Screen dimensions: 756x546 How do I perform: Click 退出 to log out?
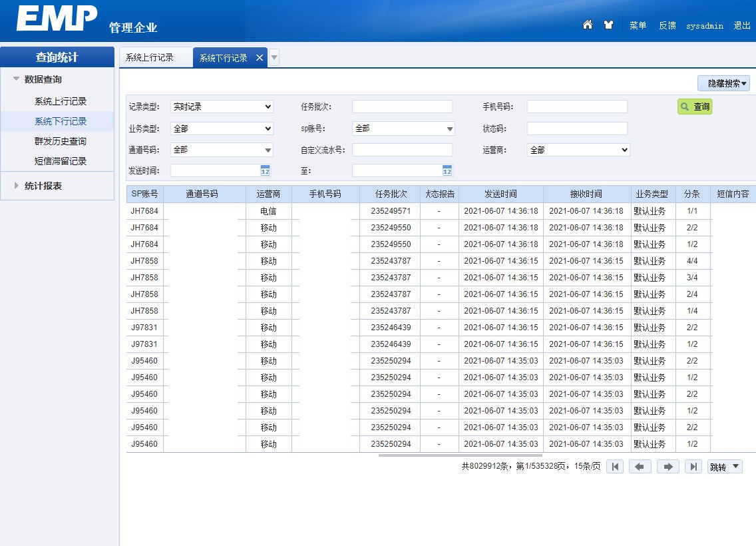point(741,25)
